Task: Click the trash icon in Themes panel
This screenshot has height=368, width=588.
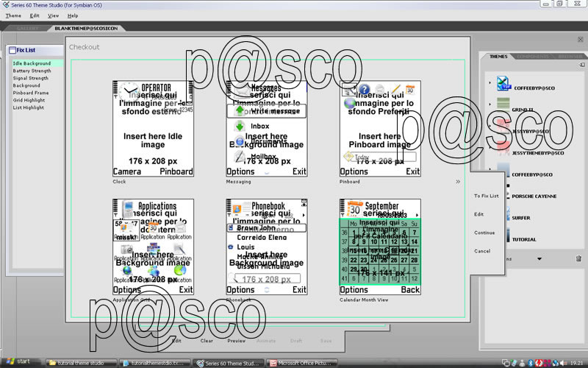Action: click(578, 258)
